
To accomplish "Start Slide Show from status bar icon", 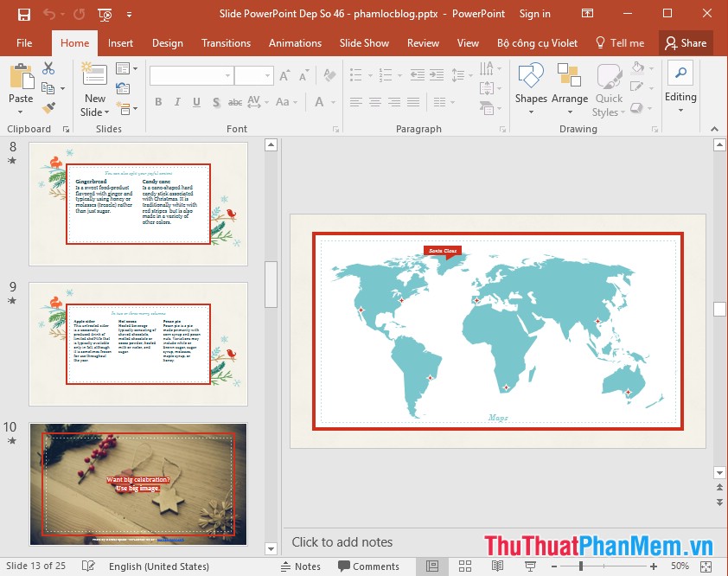I will 531,566.
